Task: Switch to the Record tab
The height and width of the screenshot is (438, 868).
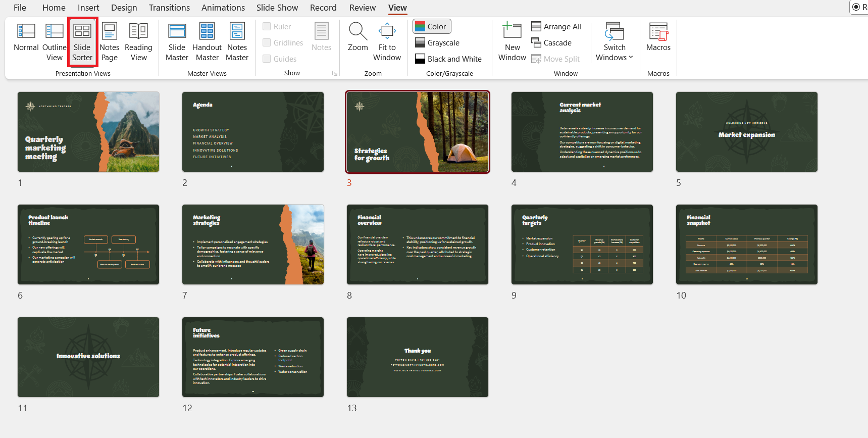Action: pos(323,8)
